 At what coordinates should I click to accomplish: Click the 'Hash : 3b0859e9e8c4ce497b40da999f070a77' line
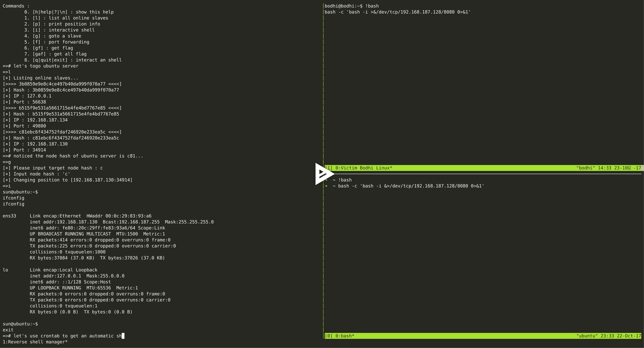coord(61,90)
